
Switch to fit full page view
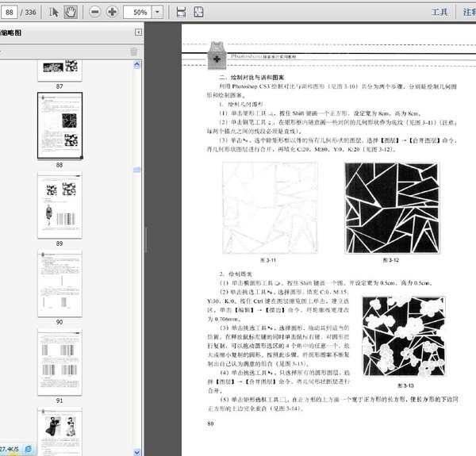click(198, 13)
